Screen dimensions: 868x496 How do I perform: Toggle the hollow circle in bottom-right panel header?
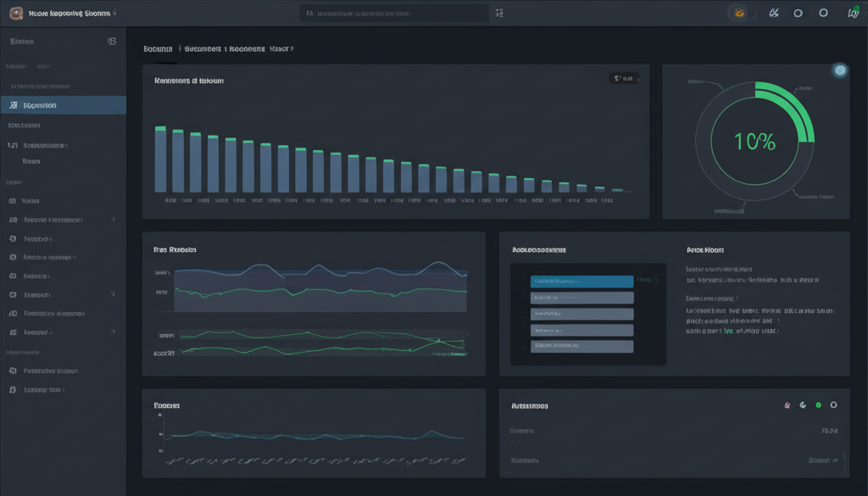click(833, 405)
